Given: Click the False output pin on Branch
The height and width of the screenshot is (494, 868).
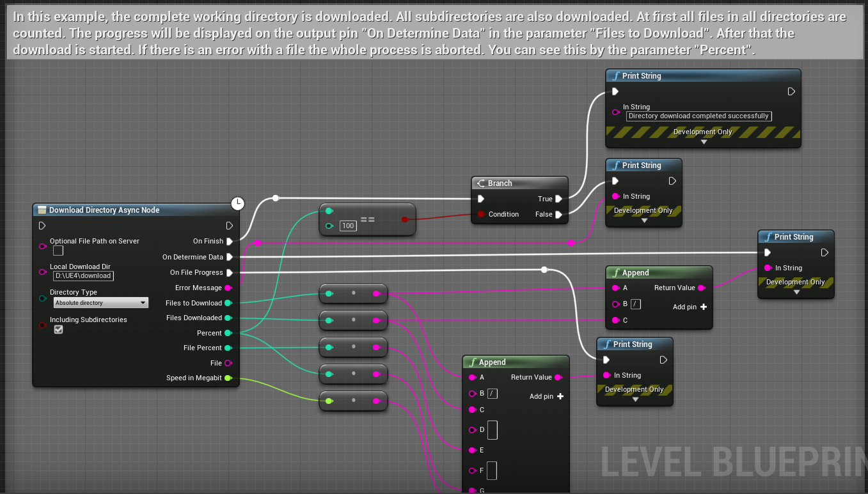Looking at the screenshot, I should 558,215.
